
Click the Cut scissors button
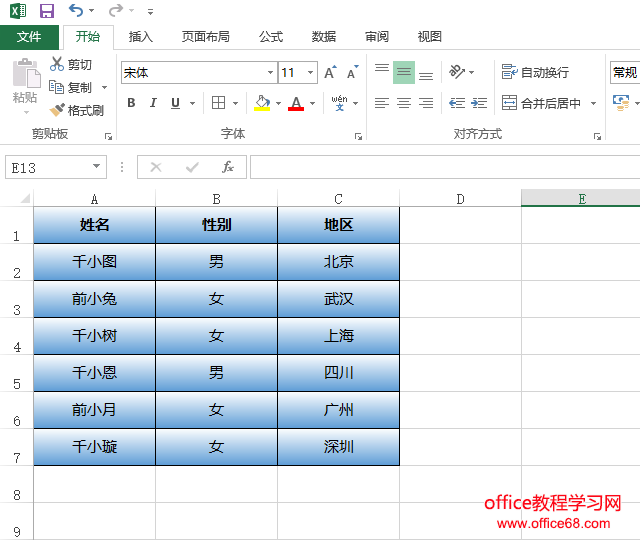pyautogui.click(x=71, y=64)
